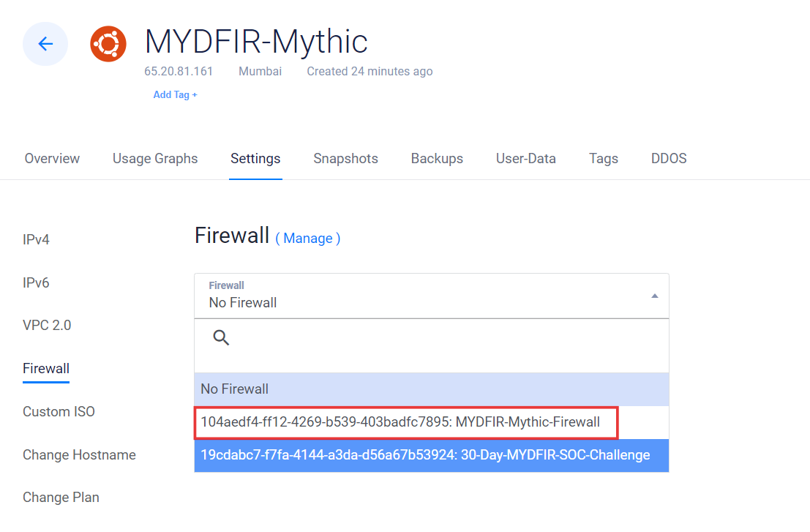Collapse the Firewall dropdown arrow
Viewport: 810px width, 532px height.
pyautogui.click(x=654, y=296)
